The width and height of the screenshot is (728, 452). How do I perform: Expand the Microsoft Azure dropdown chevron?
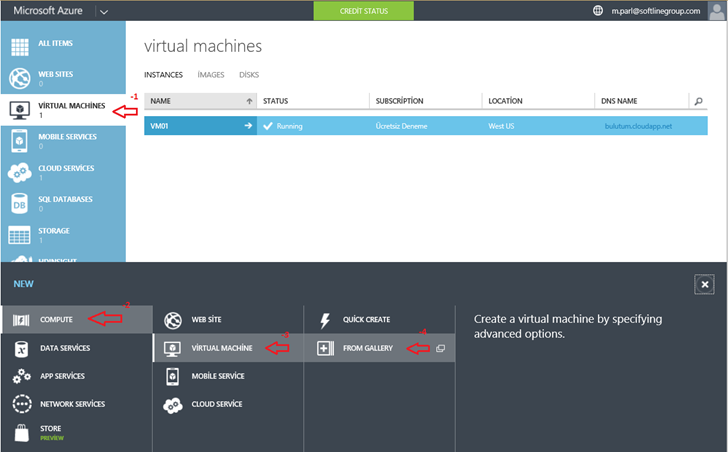(104, 11)
